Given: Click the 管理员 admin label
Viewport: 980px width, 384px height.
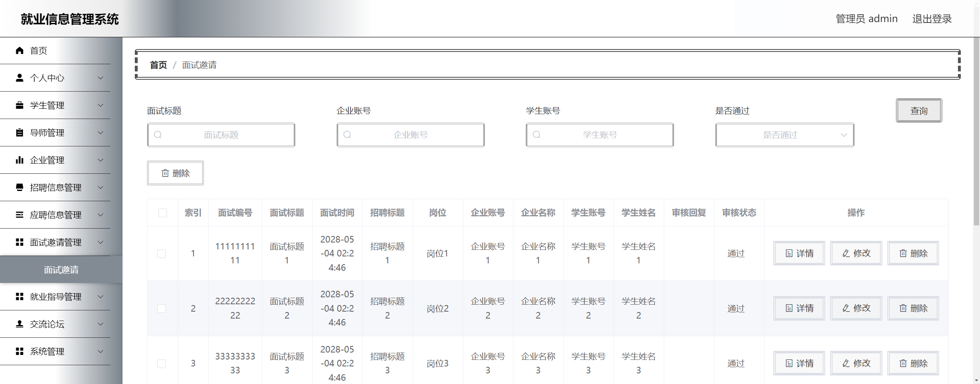Looking at the screenshot, I should click(866, 19).
